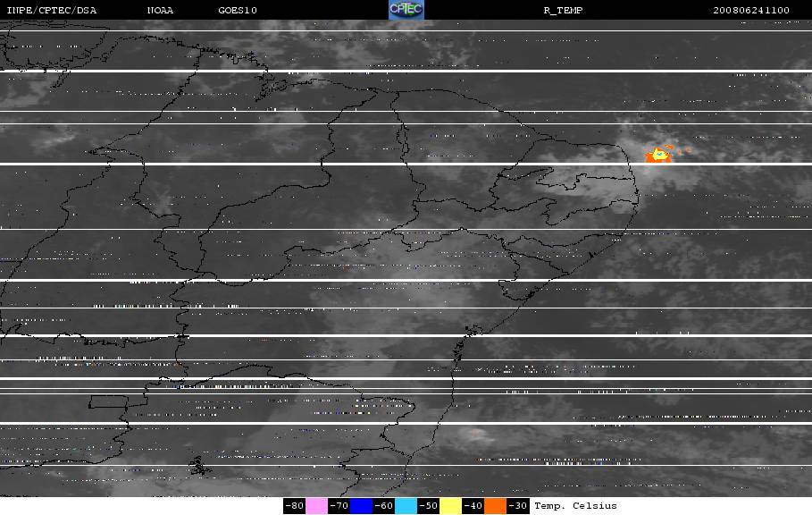Image resolution: width=812 pixels, height=515 pixels.
Task: Click the orange legend color swatch
Action: pos(495,506)
